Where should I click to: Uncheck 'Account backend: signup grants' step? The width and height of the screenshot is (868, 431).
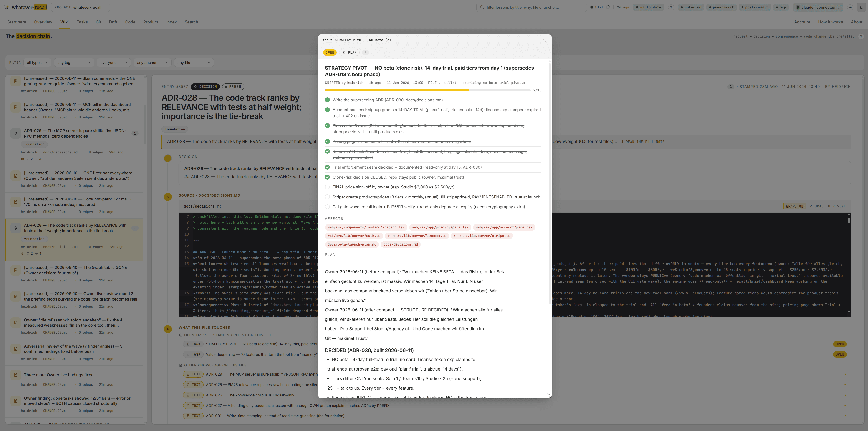click(x=327, y=109)
